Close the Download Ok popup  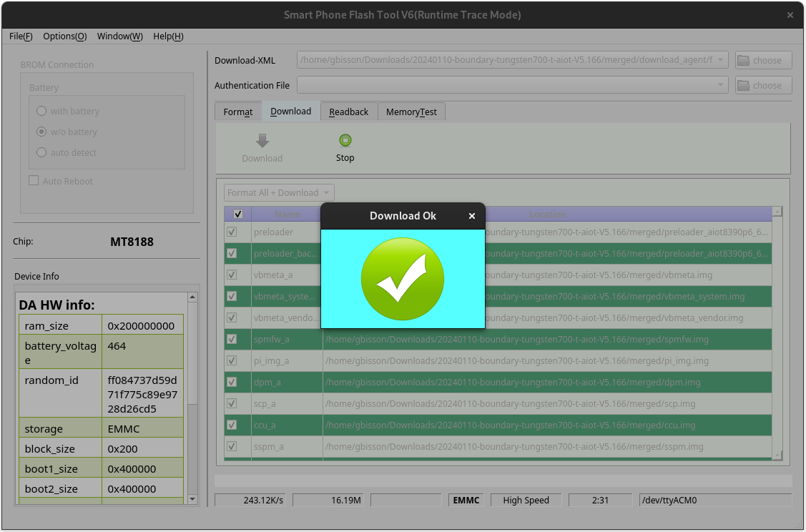(471, 215)
